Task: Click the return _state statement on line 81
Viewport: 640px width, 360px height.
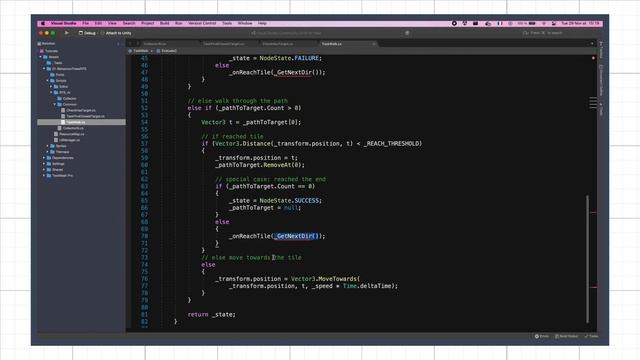Action: [x=211, y=314]
